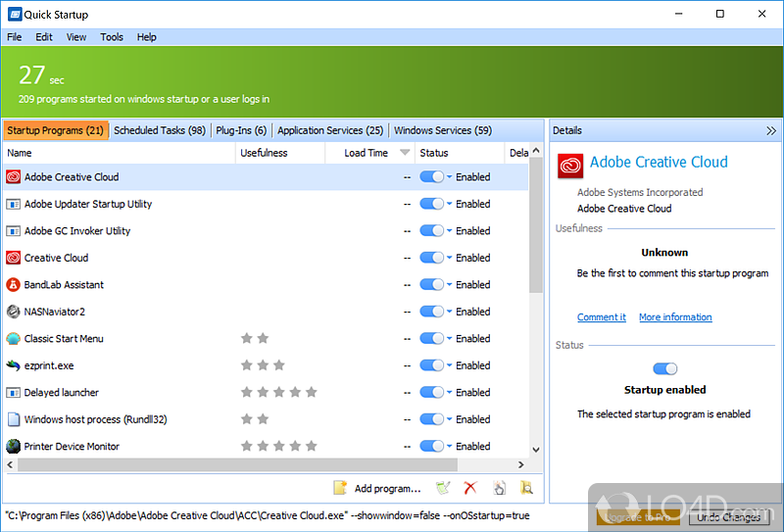Click the Classic Start Menu shell icon
The width and height of the screenshot is (784, 532).
[14, 339]
